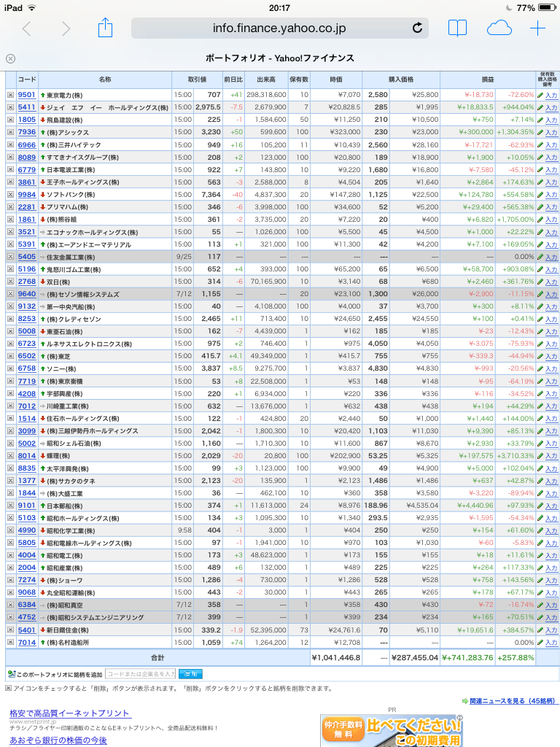
Task: Open the 格安で高品質イーネットプリント ad link
Action: (69, 713)
